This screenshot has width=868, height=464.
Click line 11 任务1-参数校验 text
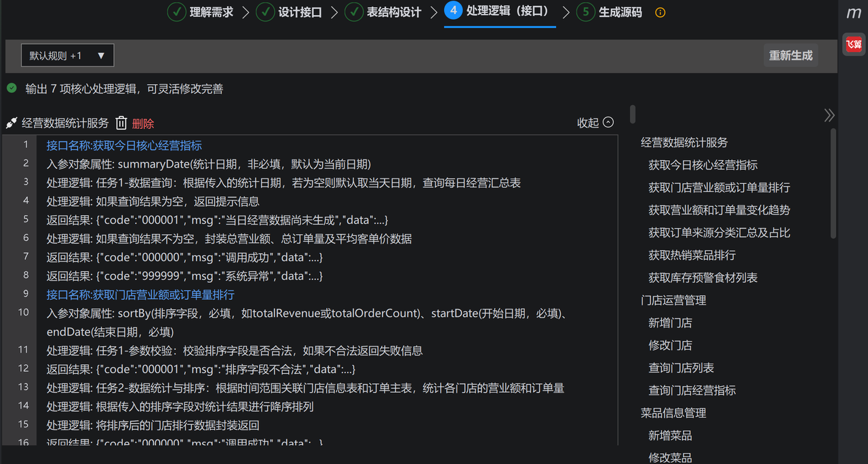235,351
